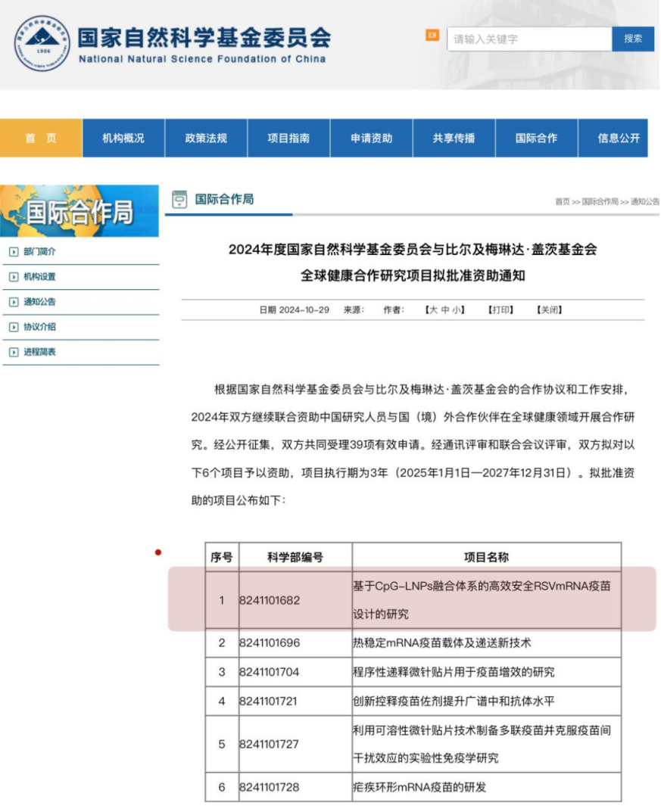
Task: Click the 搜索 search button
Action: [633, 39]
